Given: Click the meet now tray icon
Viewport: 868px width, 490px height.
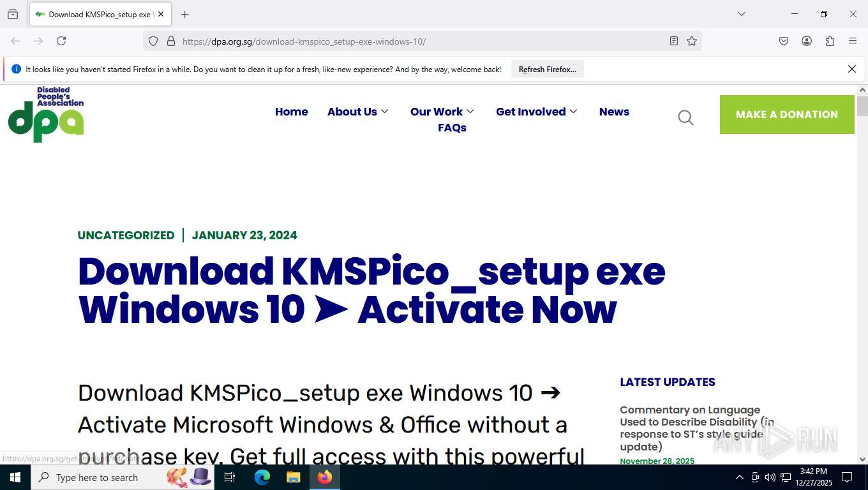Looking at the screenshot, I should point(755,477).
